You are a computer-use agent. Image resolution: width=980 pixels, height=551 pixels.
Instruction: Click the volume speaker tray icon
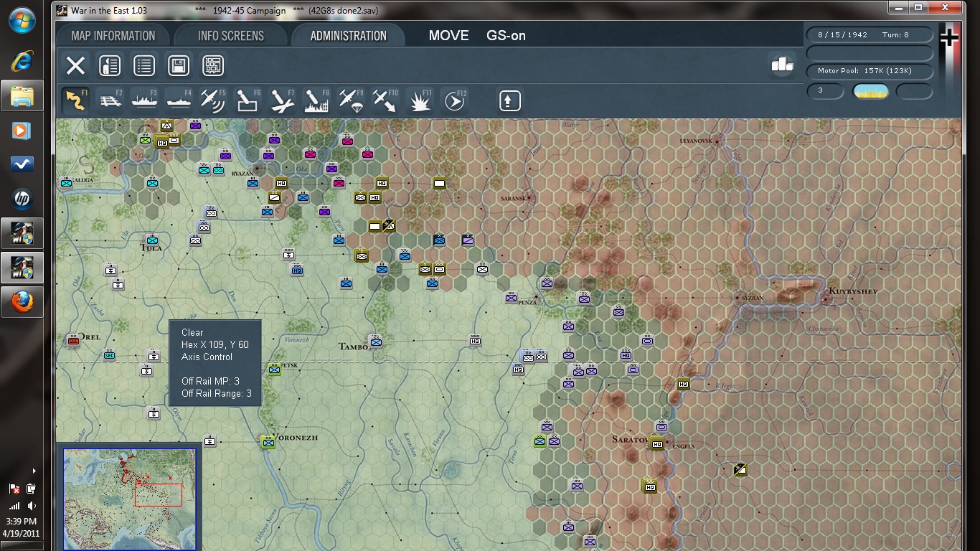32,506
